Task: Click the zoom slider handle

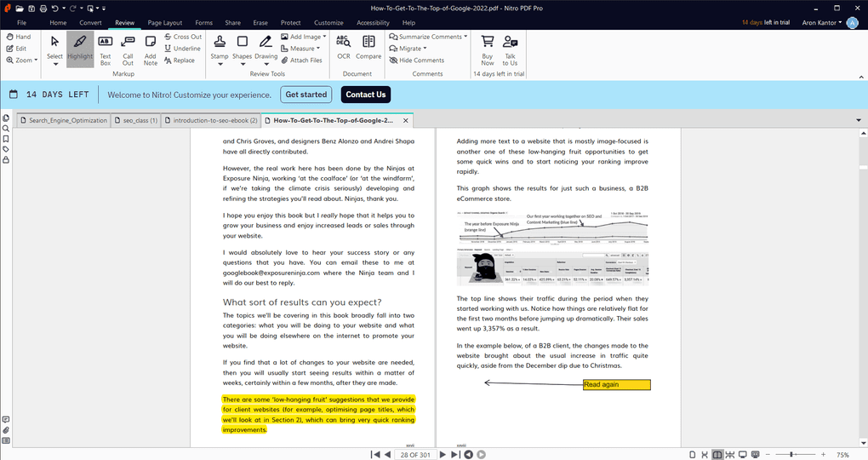Action: pos(791,454)
